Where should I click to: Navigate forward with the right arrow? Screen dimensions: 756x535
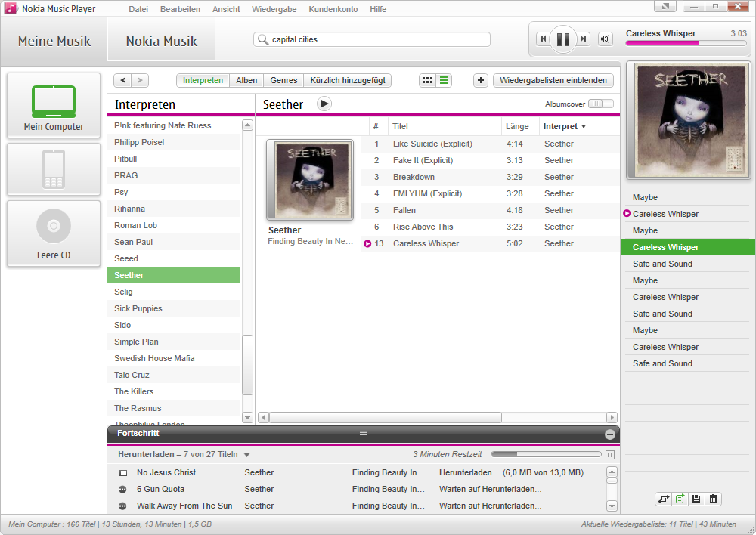[140, 80]
